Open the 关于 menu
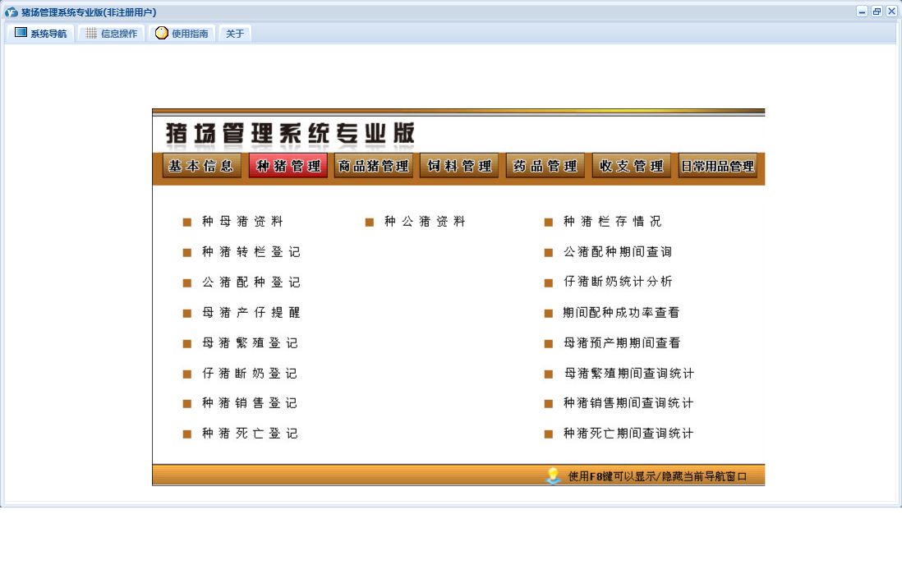 (x=235, y=34)
